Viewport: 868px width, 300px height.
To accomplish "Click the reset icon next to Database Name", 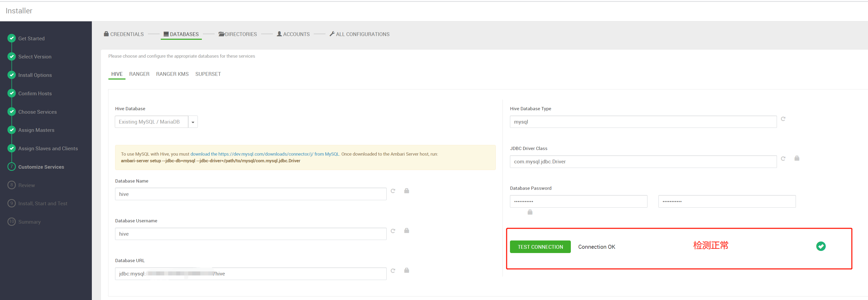I will [x=393, y=191].
